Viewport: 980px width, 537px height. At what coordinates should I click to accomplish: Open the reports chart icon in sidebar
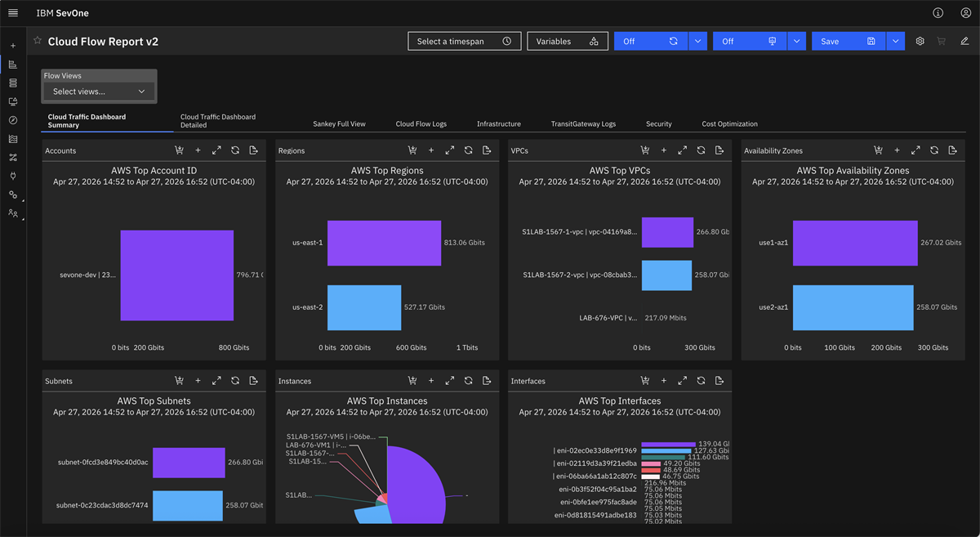click(13, 64)
